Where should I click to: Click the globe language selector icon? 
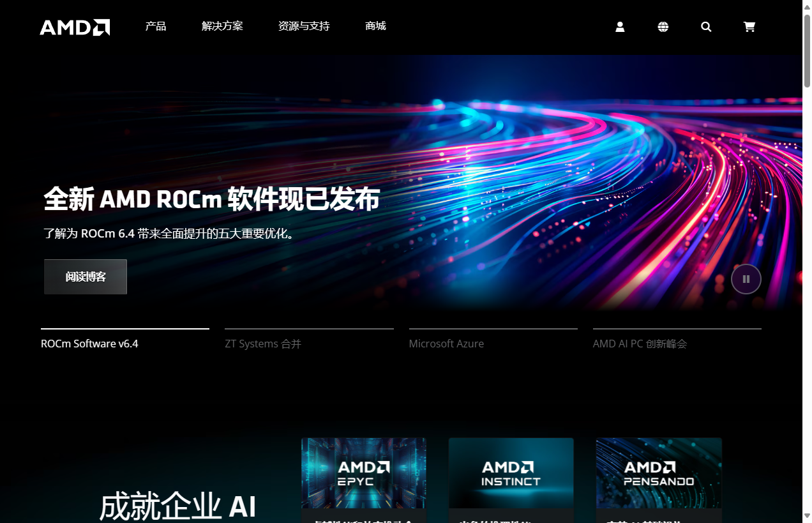663,27
